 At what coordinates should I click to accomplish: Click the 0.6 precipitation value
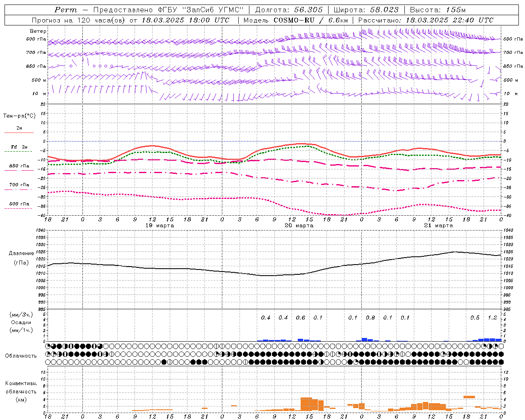pyautogui.click(x=301, y=317)
